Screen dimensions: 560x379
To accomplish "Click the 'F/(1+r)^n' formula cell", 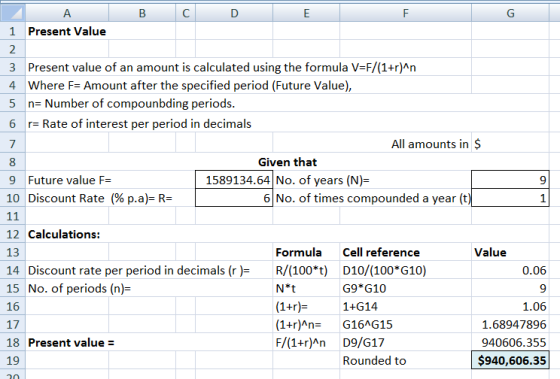I will point(306,343).
